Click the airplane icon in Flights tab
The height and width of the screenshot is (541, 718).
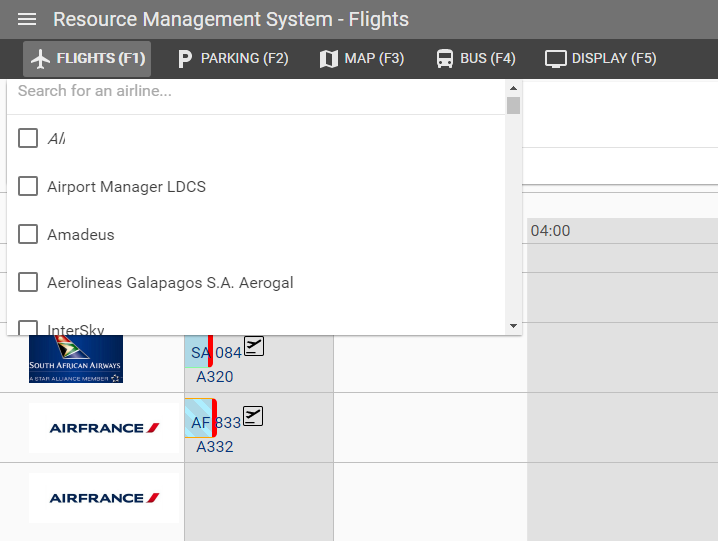[40, 59]
